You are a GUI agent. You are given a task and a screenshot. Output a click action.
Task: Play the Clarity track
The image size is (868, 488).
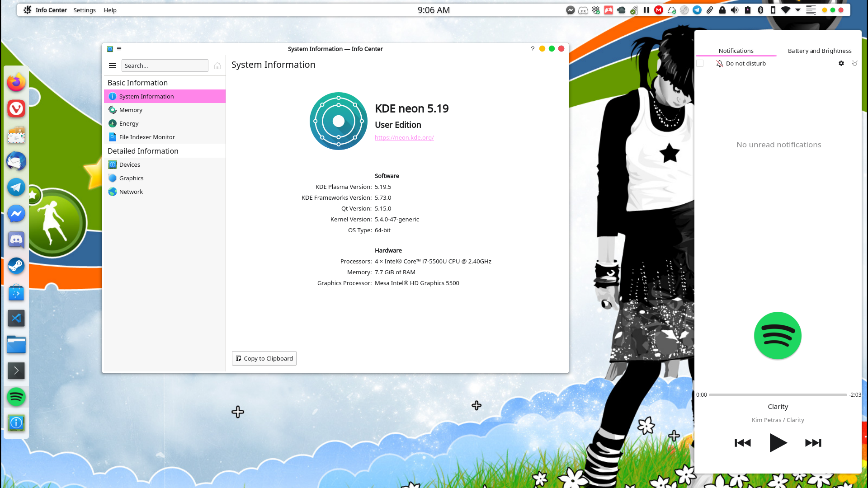pos(778,443)
